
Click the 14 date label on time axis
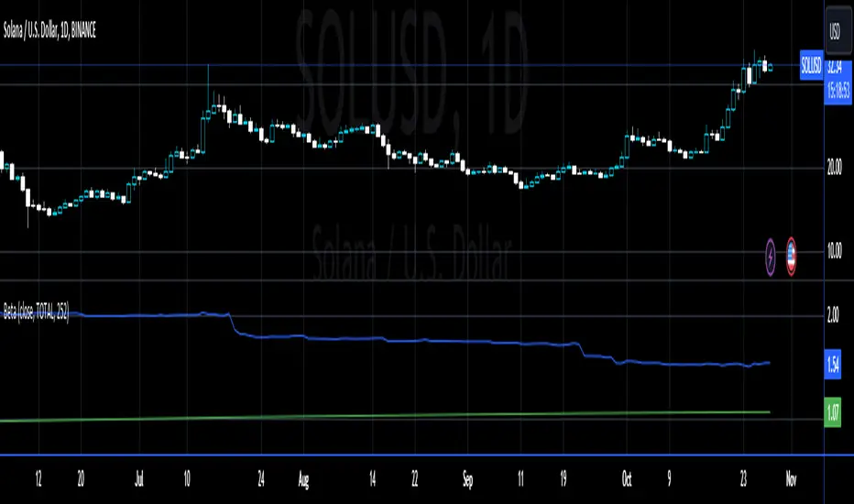tap(373, 479)
